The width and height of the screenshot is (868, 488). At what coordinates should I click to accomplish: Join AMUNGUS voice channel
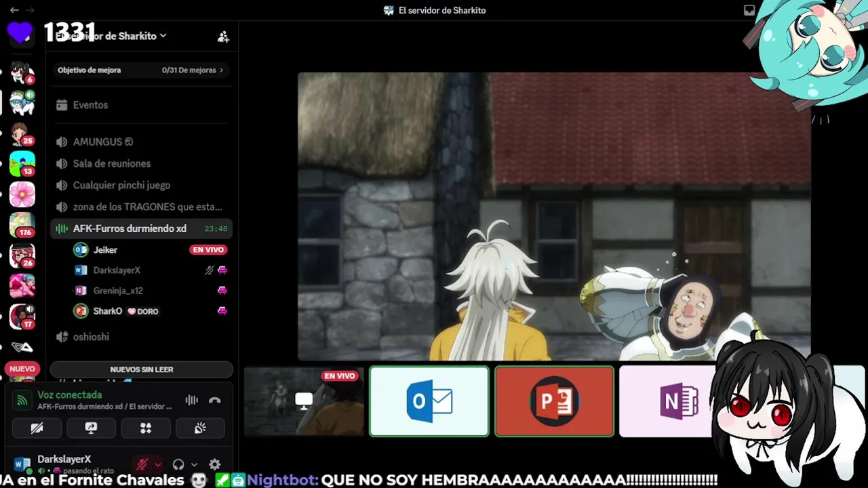tap(141, 142)
